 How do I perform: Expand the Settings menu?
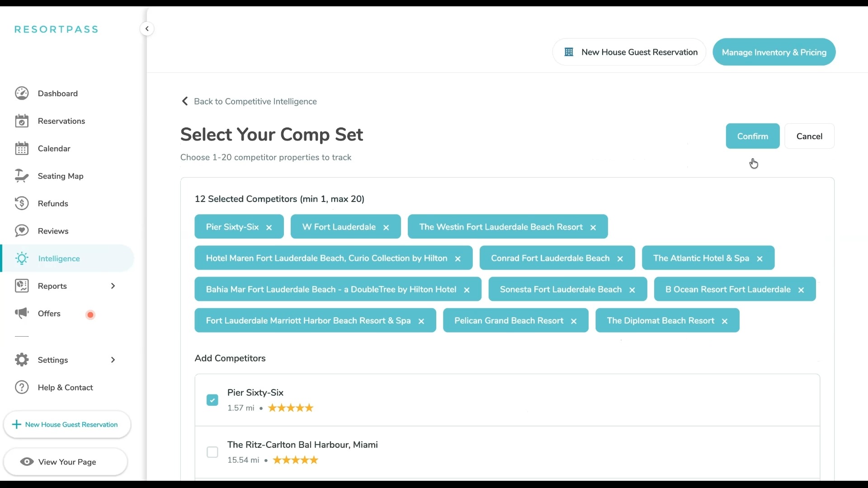113,360
